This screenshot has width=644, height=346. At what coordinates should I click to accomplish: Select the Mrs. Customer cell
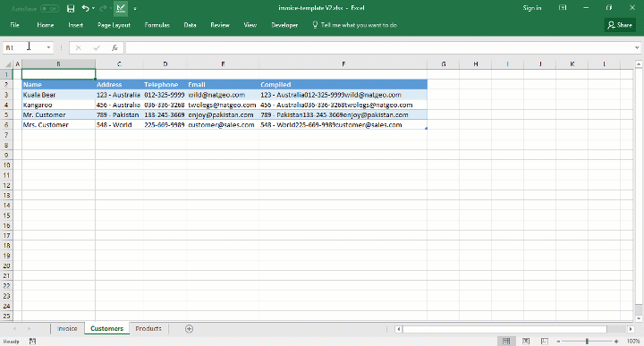tap(58, 125)
